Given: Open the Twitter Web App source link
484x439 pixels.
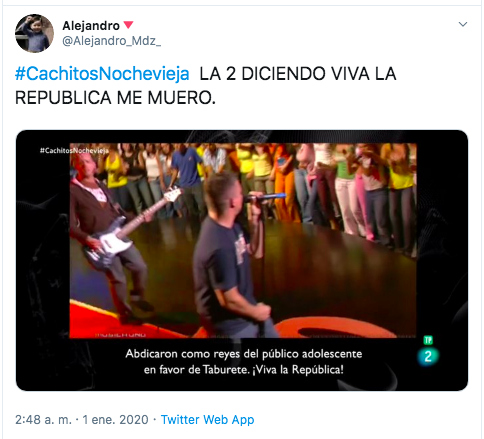Looking at the screenshot, I should (x=207, y=420).
